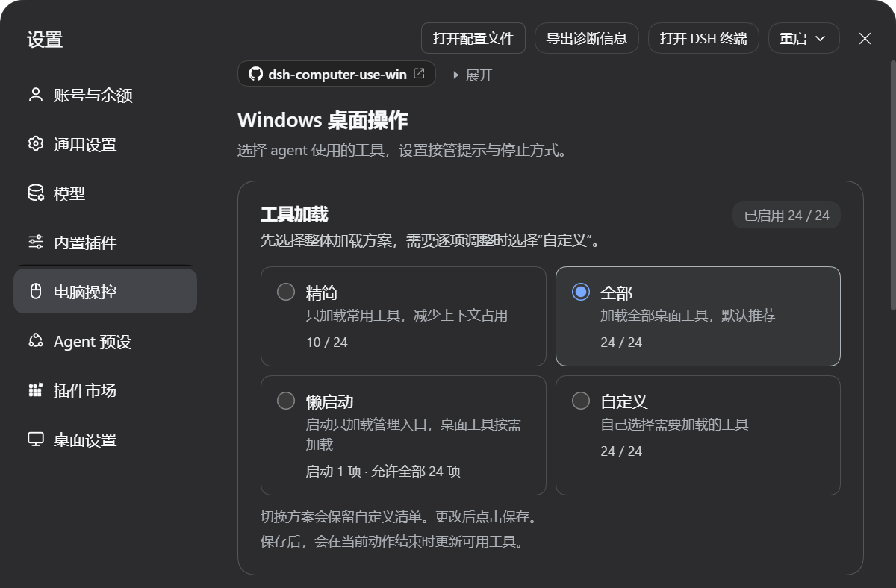The height and width of the screenshot is (588, 896).
Task: Expand the 展开 disclosure triangle
Action: (x=455, y=75)
